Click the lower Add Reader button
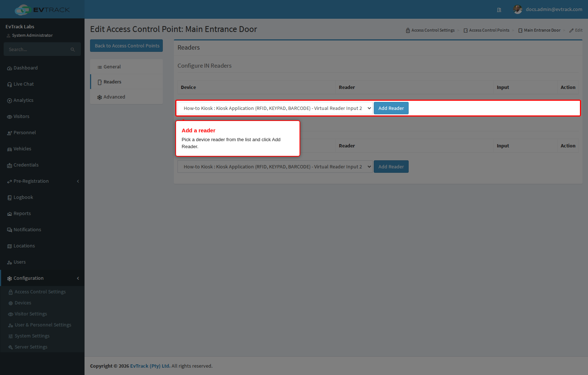Screen dimensions: 588x375 [x=391, y=167]
